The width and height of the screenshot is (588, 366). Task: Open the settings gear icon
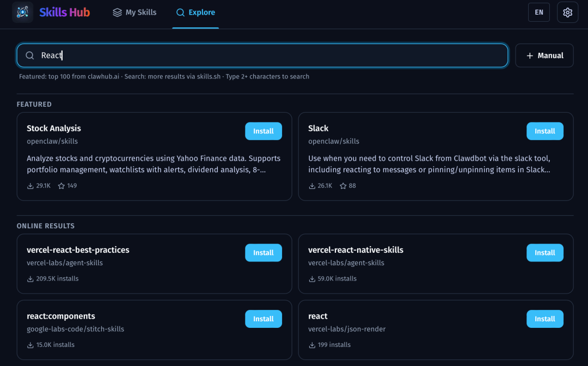[x=567, y=12]
